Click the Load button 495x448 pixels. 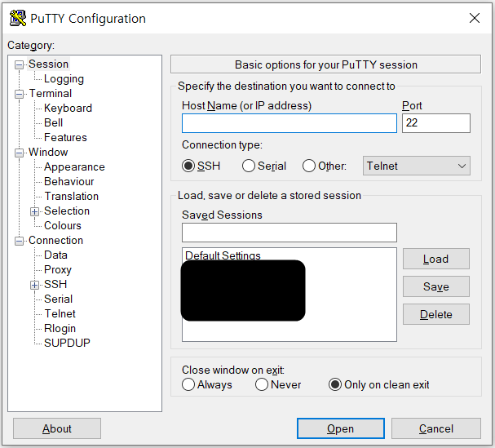pyautogui.click(x=436, y=259)
